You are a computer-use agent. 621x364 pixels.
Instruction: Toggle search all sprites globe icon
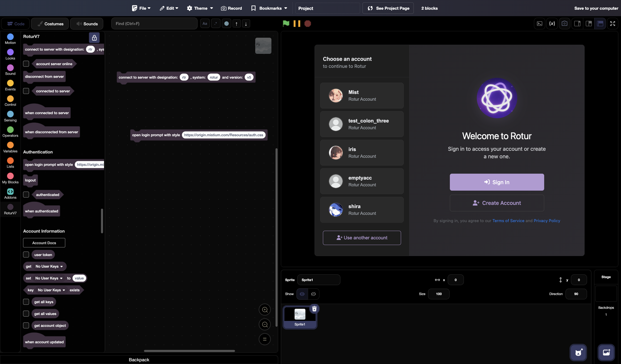pyautogui.click(x=227, y=24)
